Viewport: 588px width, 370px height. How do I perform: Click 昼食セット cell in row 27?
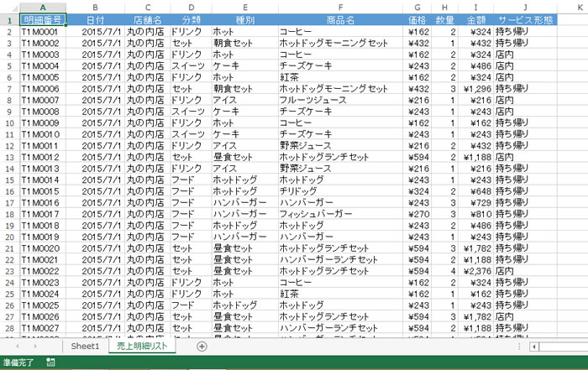point(245,317)
